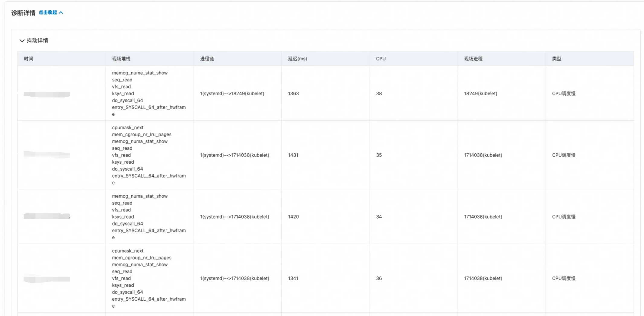Click the 点击收起 collapse link
The width and height of the screenshot is (644, 316).
click(48, 12)
